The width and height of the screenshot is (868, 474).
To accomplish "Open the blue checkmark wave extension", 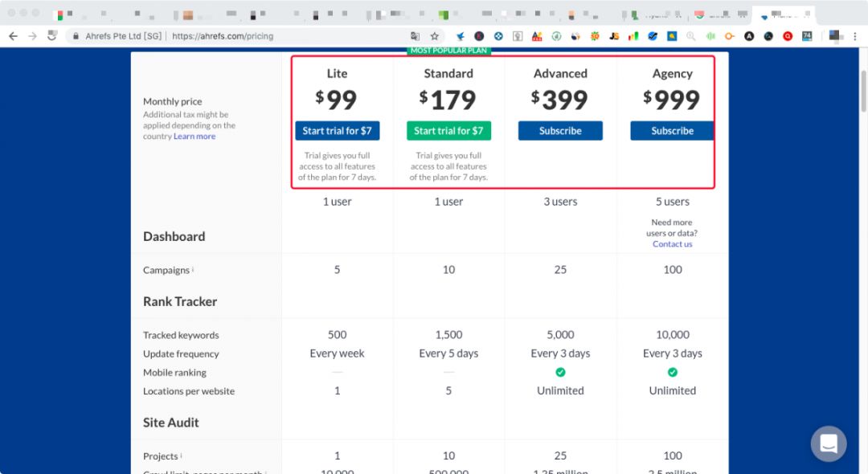I will click(653, 36).
